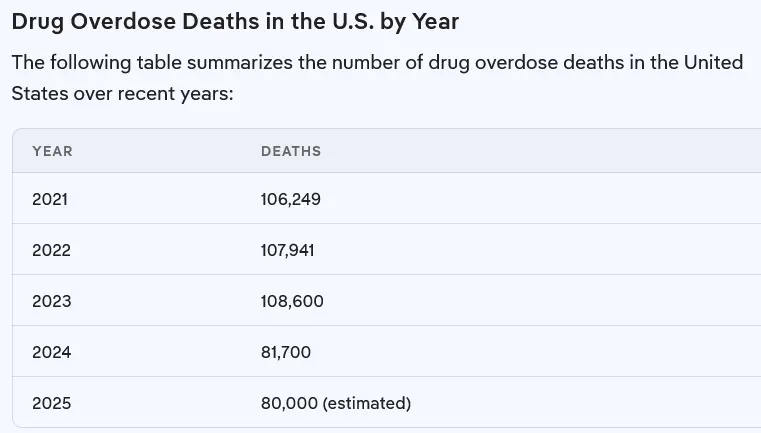Select the 107,941 deaths value
This screenshot has height=433, width=761.
[288, 250]
